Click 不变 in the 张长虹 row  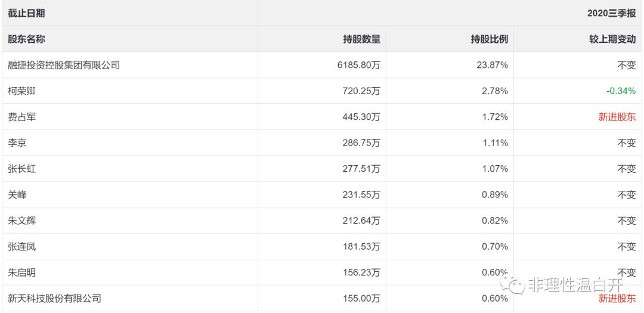coord(627,169)
